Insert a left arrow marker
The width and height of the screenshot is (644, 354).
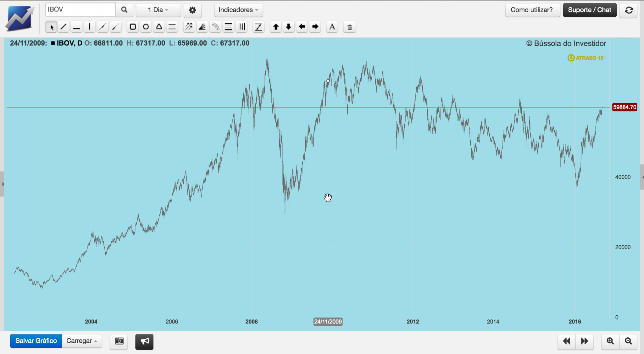click(302, 27)
